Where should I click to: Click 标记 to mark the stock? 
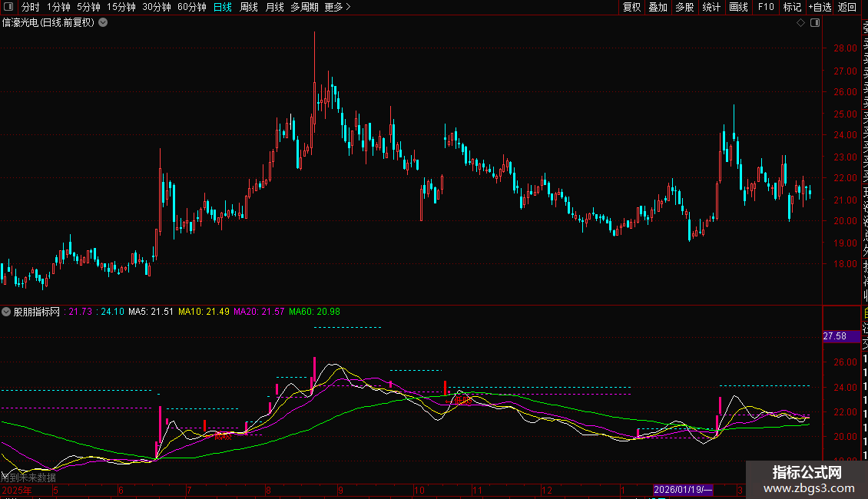click(x=792, y=7)
